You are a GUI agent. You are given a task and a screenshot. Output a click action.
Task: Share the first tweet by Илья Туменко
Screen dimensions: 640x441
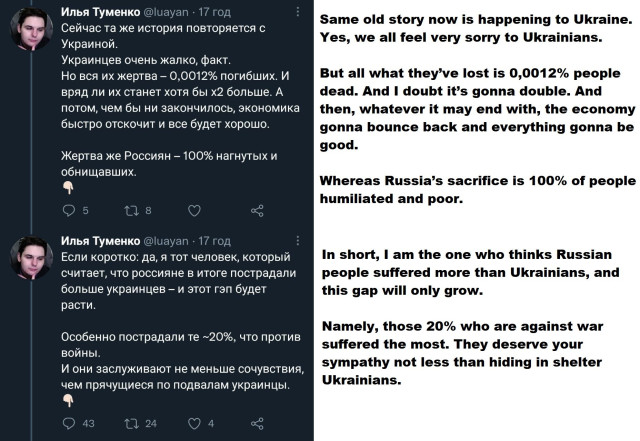(257, 210)
